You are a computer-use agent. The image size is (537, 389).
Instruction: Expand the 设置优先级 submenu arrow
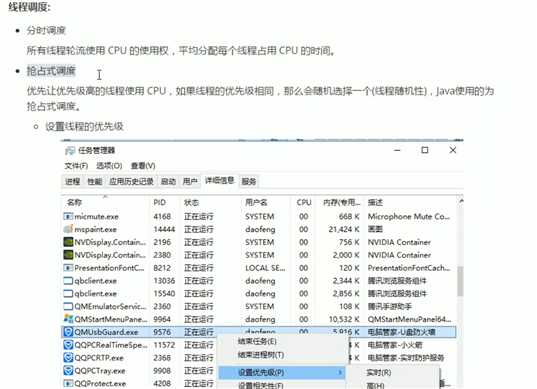[340, 373]
